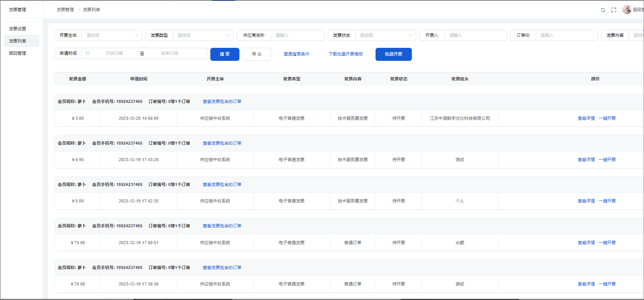Expand the 发票状态 select box
This screenshot has width=644, height=300.
[x=385, y=35]
